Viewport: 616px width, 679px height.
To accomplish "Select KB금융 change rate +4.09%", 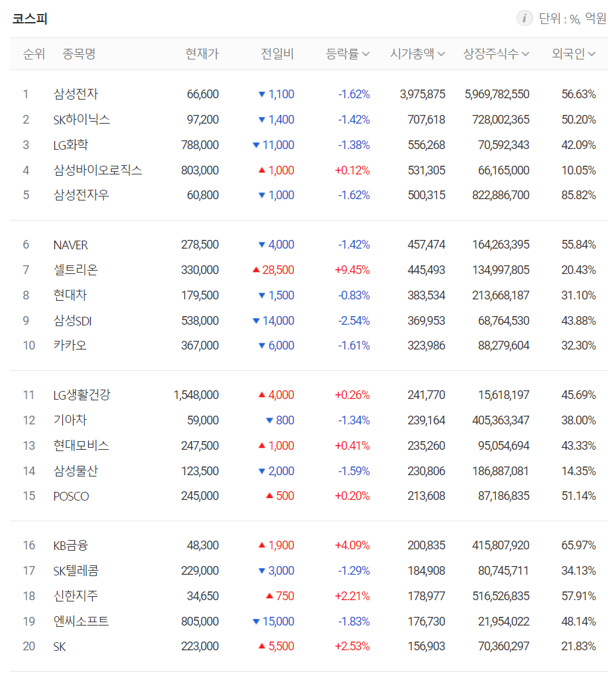I will click(352, 545).
